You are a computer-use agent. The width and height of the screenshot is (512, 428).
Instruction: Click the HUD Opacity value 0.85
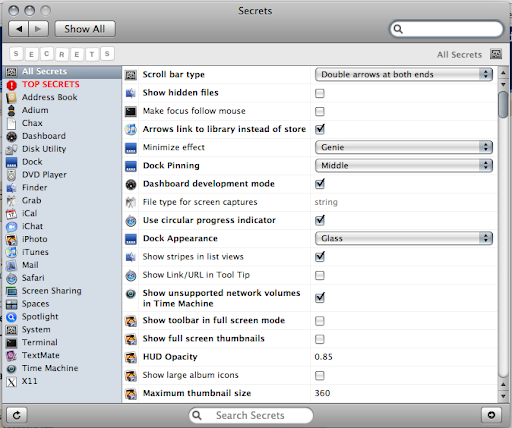323,357
